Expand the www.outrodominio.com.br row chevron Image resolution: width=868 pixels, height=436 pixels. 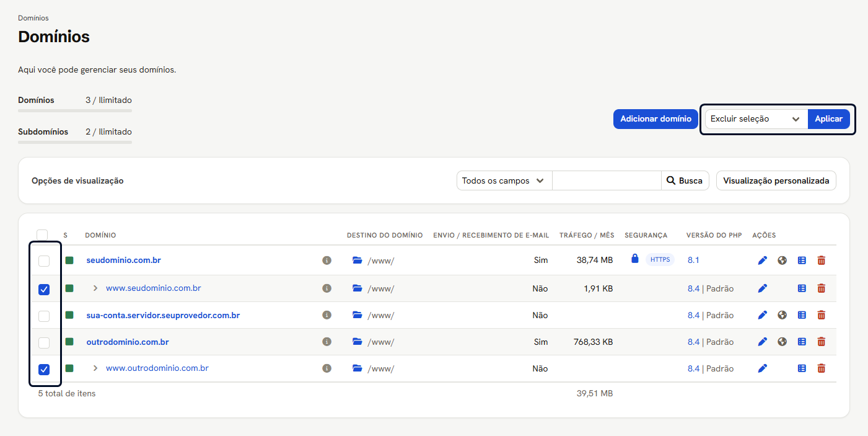click(x=95, y=368)
